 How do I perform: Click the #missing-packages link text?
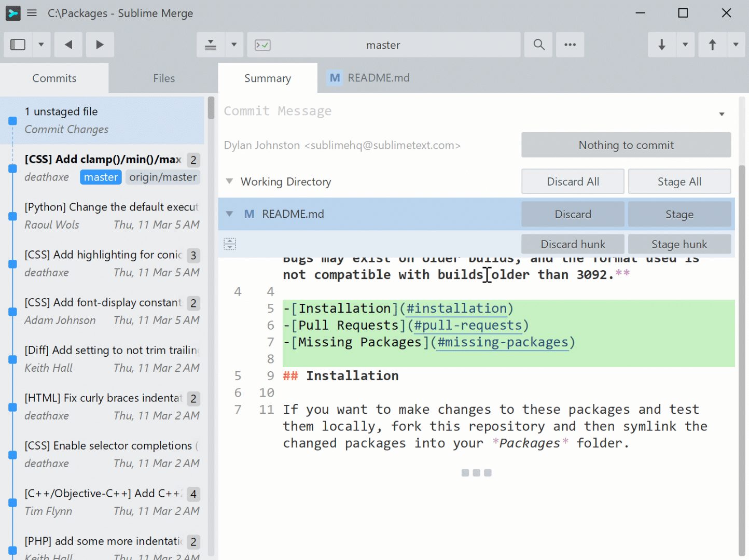click(x=503, y=342)
